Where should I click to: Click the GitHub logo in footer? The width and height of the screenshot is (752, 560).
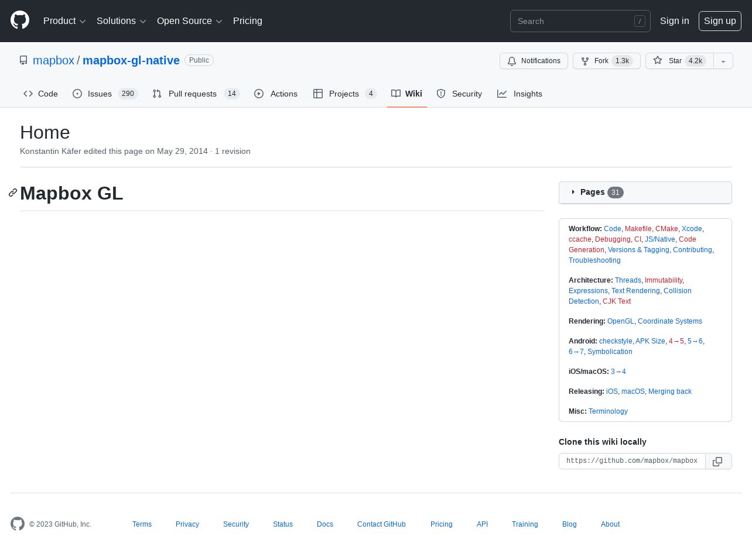click(18, 524)
